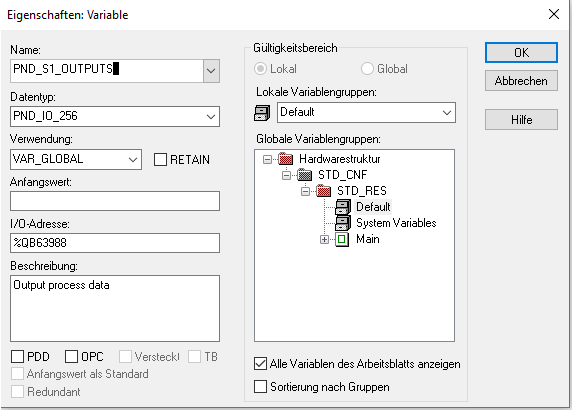The height and width of the screenshot is (411, 572).
Task: Confirm with the OK button
Action: [x=521, y=53]
